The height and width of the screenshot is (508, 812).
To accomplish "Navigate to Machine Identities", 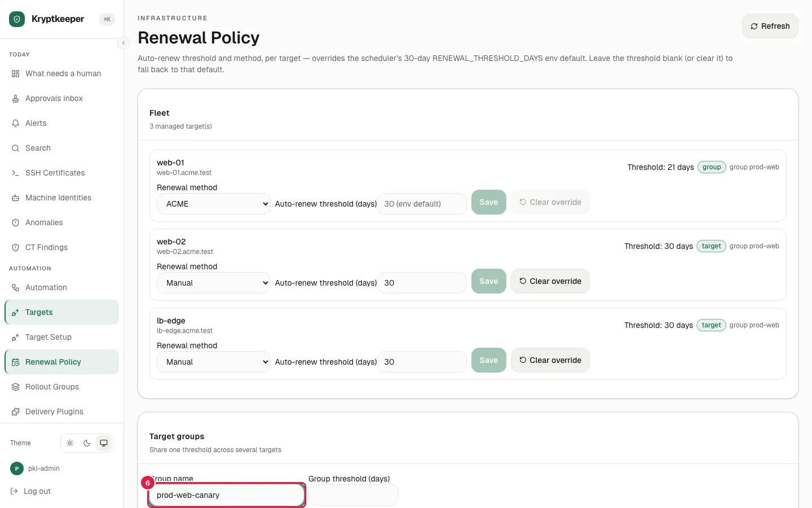I will point(62,198).
